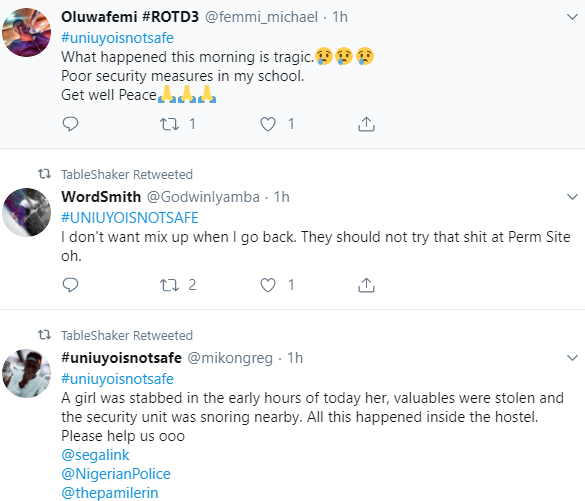Open options chevron on @mikongreg's tweet

click(572, 358)
